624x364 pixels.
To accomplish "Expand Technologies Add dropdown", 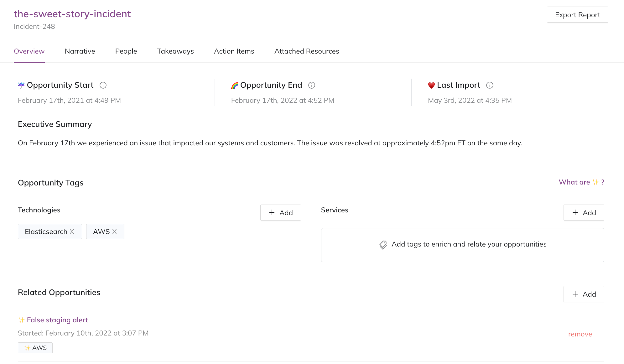I will (281, 212).
